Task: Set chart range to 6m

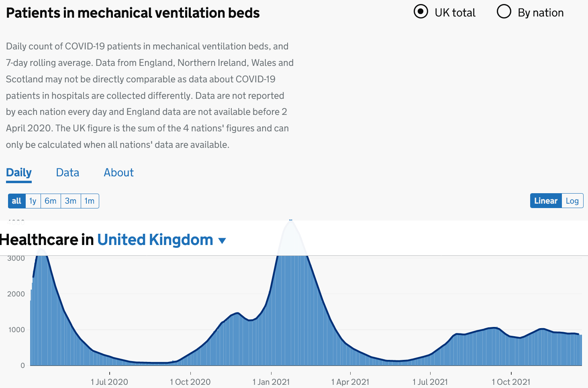Action: 51,201
